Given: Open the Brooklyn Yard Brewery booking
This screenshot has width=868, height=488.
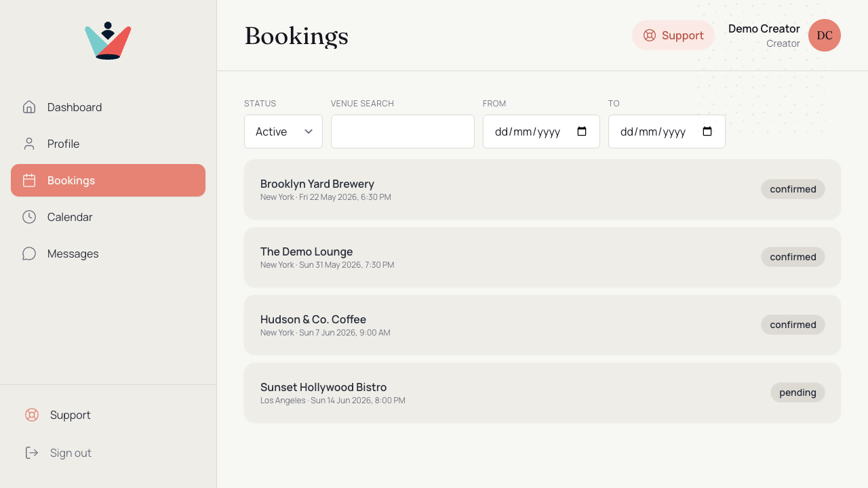Looking at the screenshot, I should pyautogui.click(x=542, y=189).
